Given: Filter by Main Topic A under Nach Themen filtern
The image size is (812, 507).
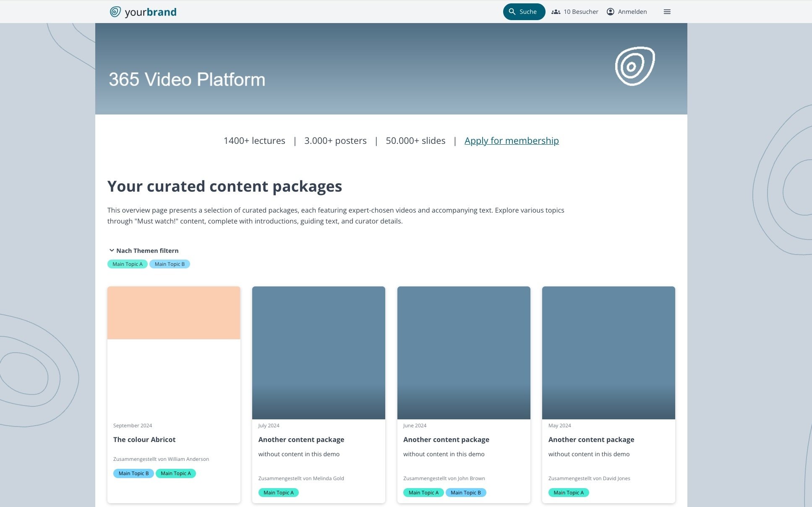Looking at the screenshot, I should [x=128, y=264].
